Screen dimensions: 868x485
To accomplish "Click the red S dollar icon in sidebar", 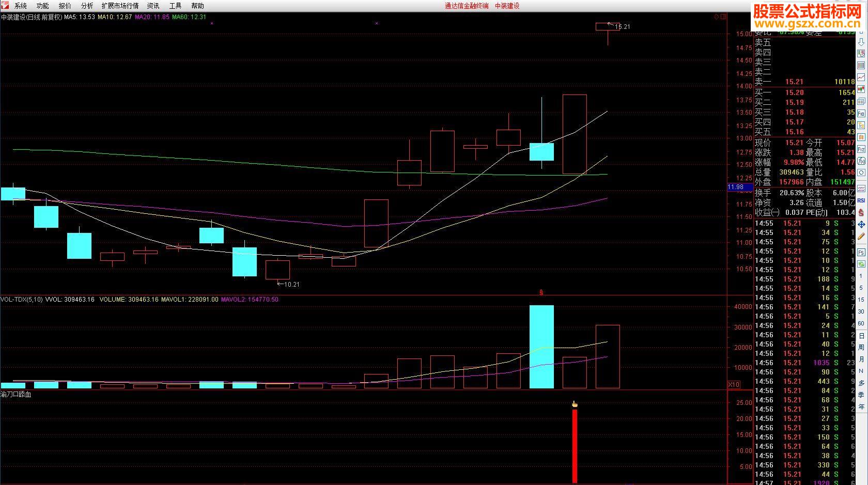I will [861, 212].
